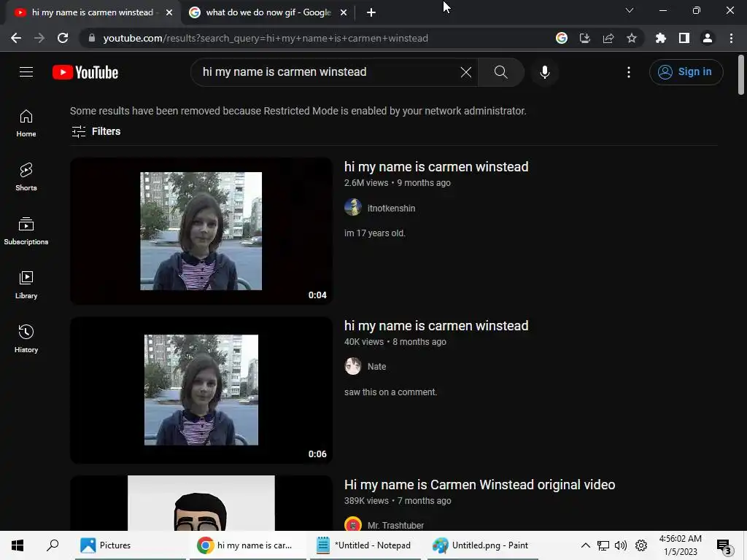Click the cartoon face video thumbnail
The height and width of the screenshot is (560, 747).
click(x=201, y=503)
